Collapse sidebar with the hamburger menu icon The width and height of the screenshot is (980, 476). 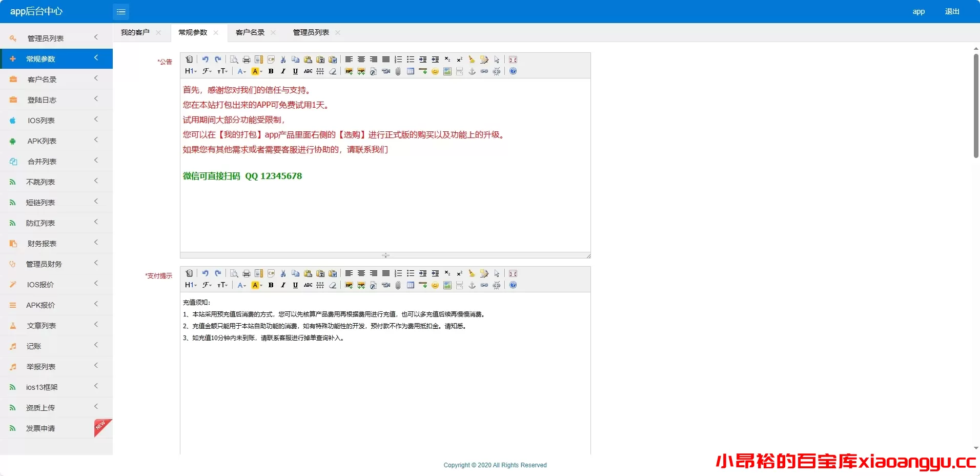pos(121,11)
